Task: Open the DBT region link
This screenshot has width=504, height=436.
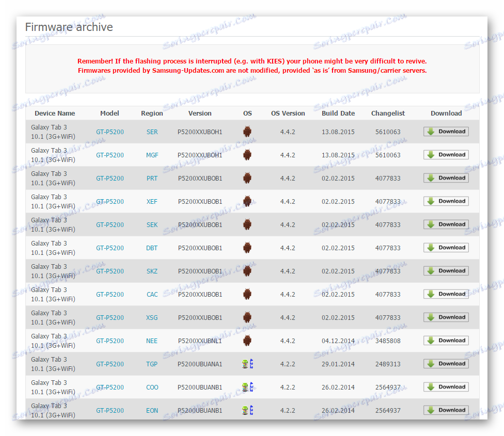Action: [152, 248]
